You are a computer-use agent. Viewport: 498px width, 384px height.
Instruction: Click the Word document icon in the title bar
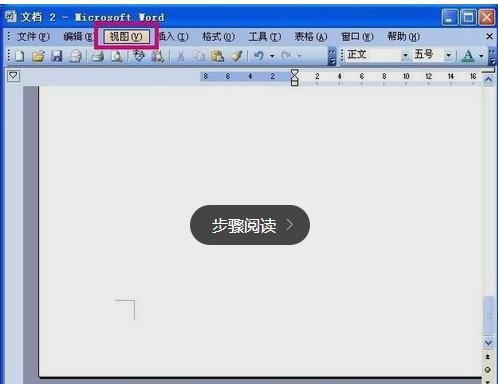(x=11, y=16)
